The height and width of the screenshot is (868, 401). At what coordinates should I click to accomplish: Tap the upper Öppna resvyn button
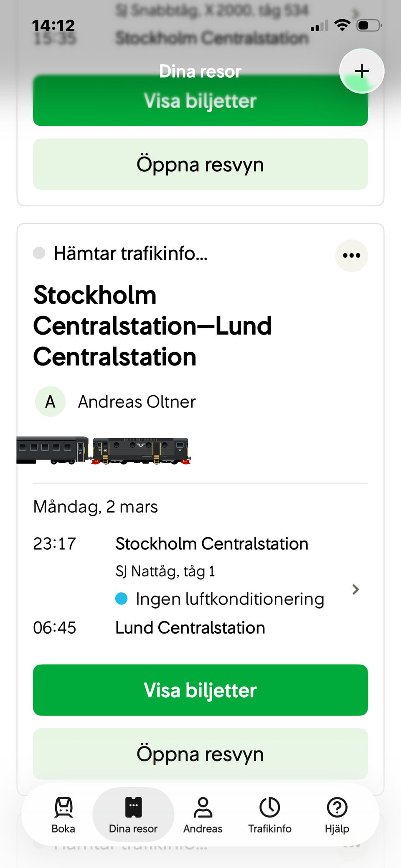(x=200, y=165)
